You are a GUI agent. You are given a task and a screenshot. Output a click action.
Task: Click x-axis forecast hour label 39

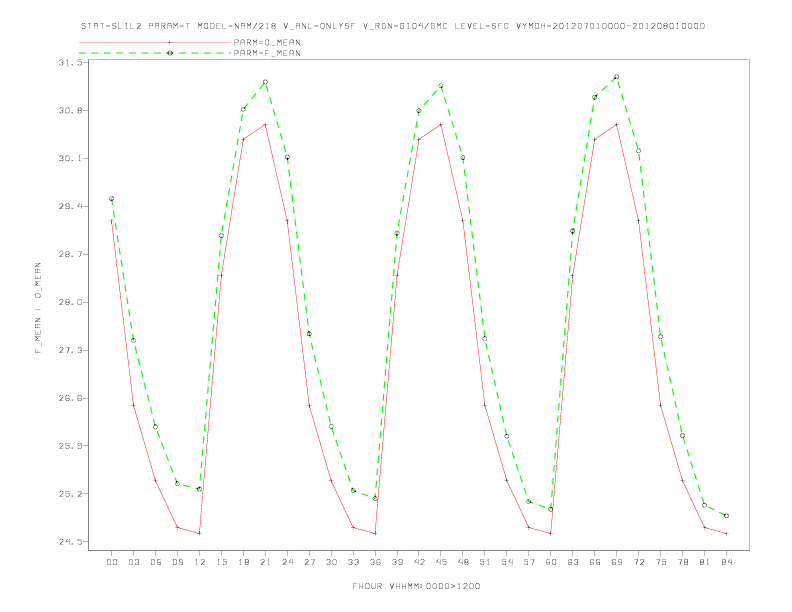[397, 562]
